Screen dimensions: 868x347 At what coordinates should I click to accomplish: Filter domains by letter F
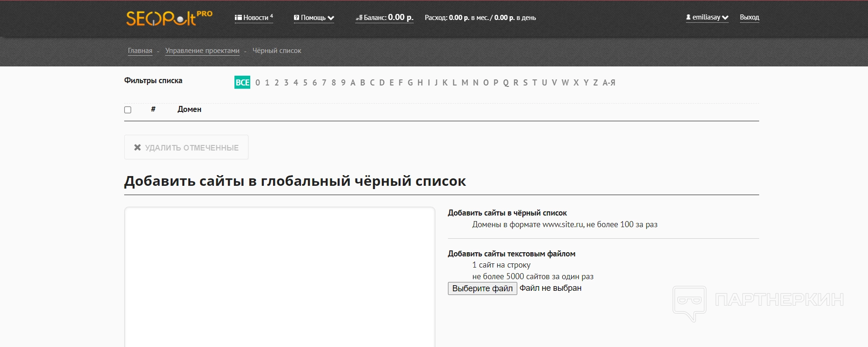(401, 83)
